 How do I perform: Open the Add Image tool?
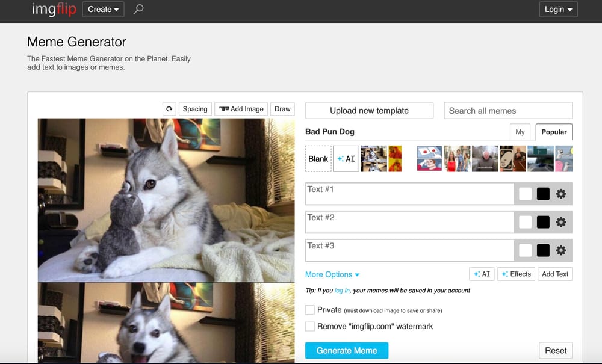click(240, 108)
